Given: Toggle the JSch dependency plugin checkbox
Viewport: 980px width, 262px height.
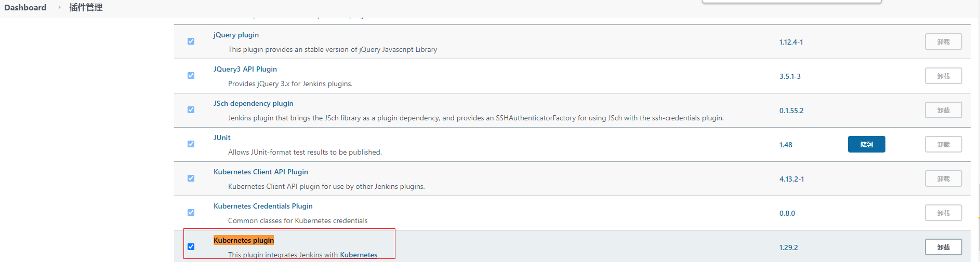Looking at the screenshot, I should 191,110.
